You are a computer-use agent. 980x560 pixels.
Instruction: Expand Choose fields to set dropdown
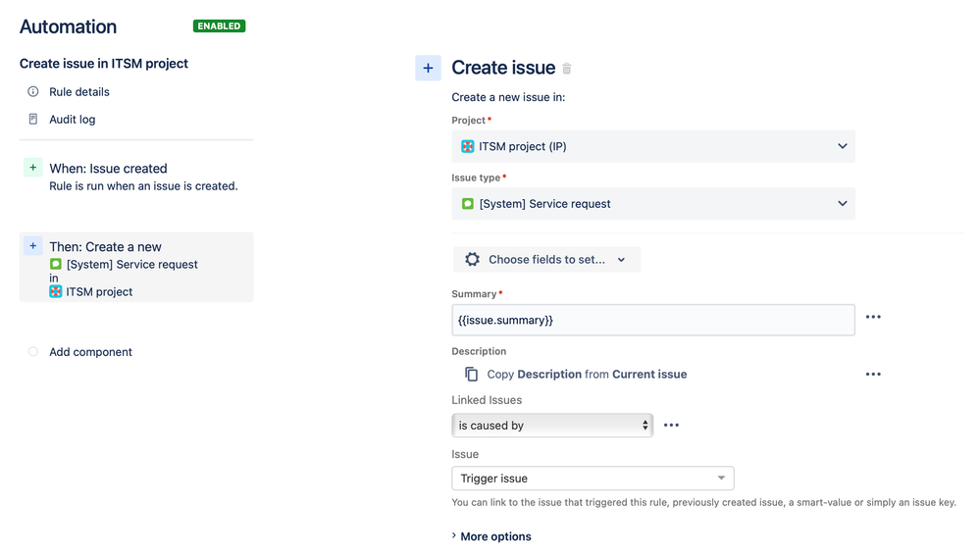pyautogui.click(x=546, y=259)
